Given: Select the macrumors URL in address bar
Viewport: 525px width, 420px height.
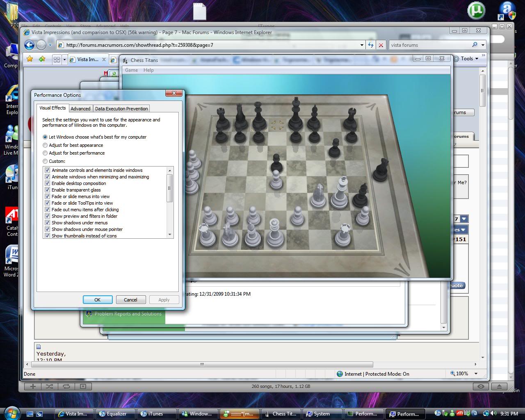Looking at the screenshot, I should pos(140,45).
